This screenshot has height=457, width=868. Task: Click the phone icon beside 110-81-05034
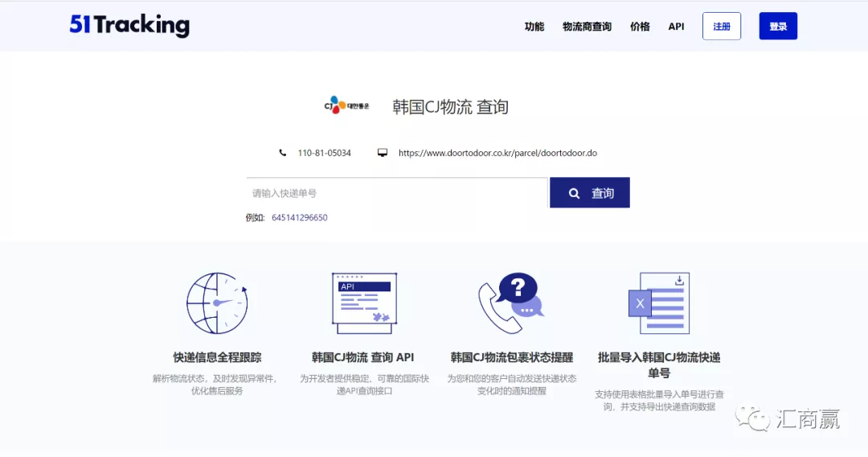tap(283, 153)
